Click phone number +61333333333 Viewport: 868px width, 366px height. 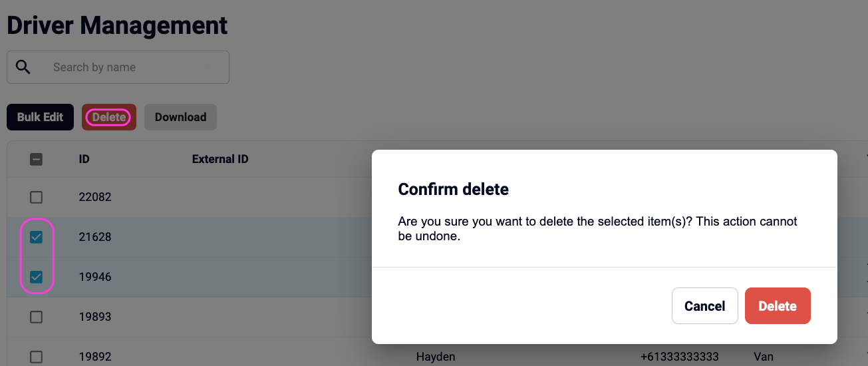pyautogui.click(x=679, y=357)
